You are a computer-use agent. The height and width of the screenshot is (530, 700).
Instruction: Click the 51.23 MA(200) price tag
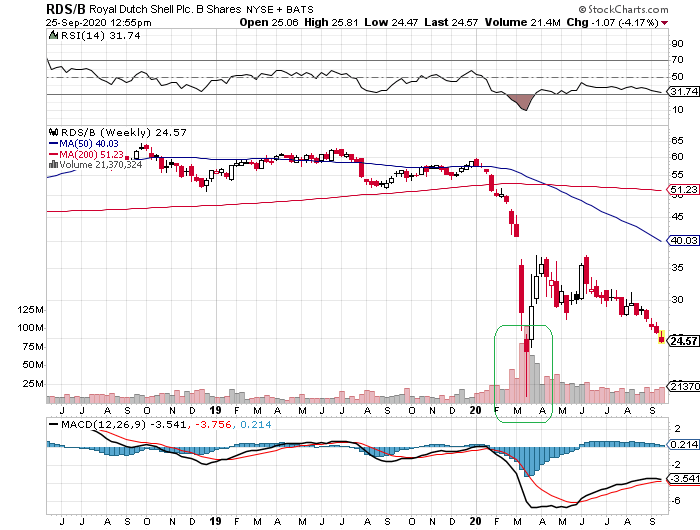[683, 189]
